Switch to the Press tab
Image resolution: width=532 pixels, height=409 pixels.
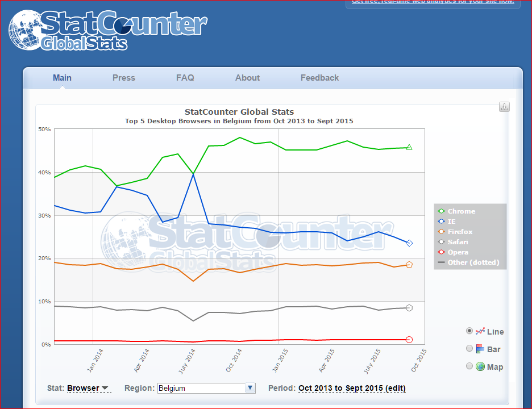(124, 78)
